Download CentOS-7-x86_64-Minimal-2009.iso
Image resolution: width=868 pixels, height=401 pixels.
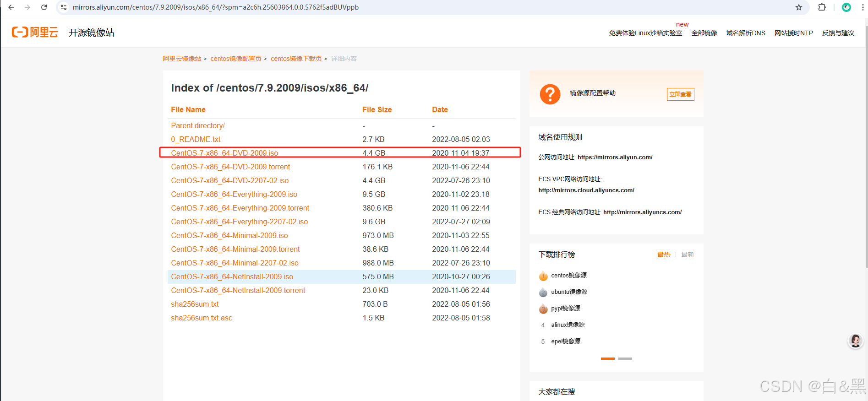229,235
